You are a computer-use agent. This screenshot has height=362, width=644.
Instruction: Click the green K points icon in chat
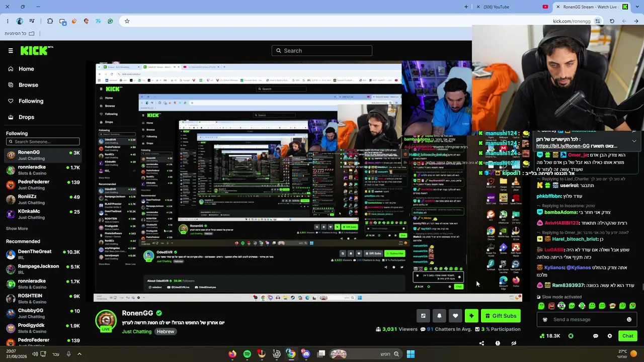[571, 336]
